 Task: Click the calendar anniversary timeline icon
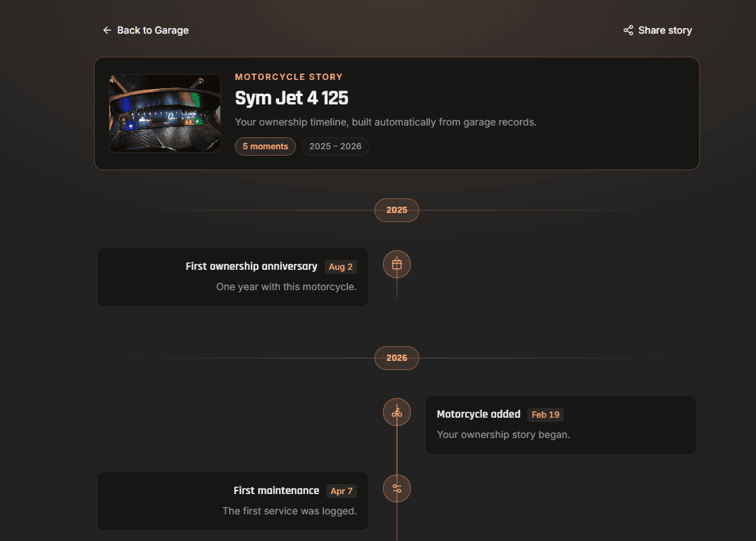397,264
